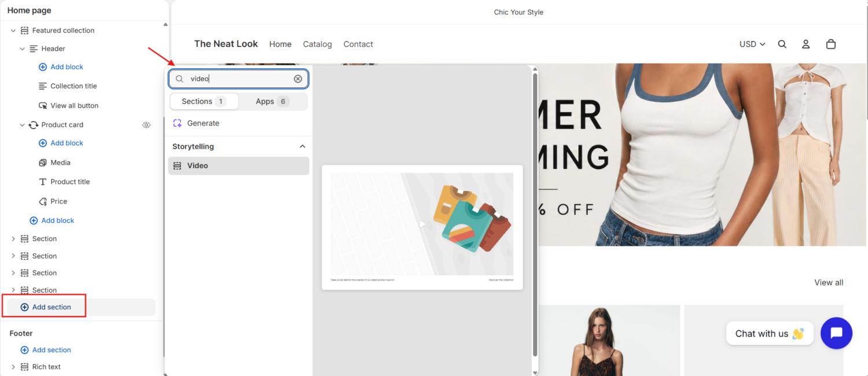This screenshot has width=868, height=376.
Task: Click plus icon of Add block under Product card
Action: coord(43,143)
